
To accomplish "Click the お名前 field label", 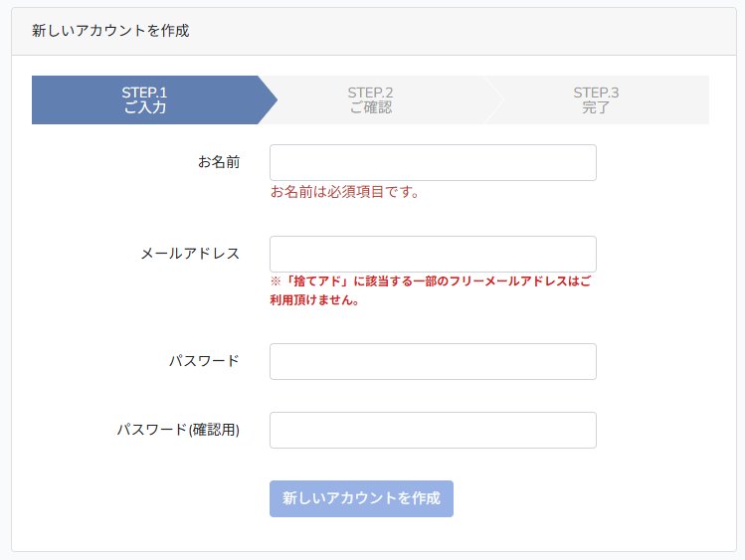I will (x=219, y=162).
